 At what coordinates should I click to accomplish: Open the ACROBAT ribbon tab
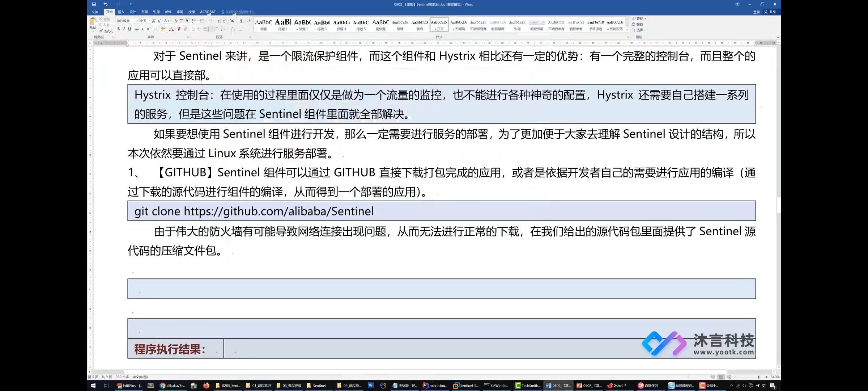tap(208, 12)
